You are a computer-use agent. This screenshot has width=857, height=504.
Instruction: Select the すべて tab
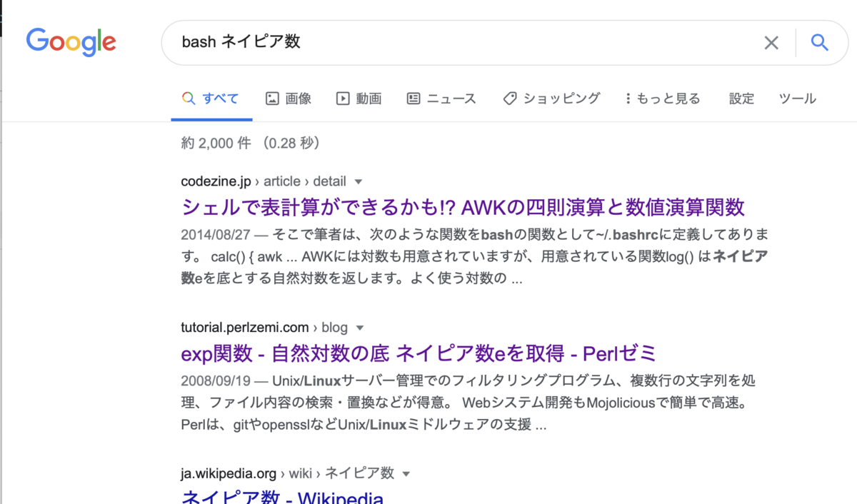(211, 99)
